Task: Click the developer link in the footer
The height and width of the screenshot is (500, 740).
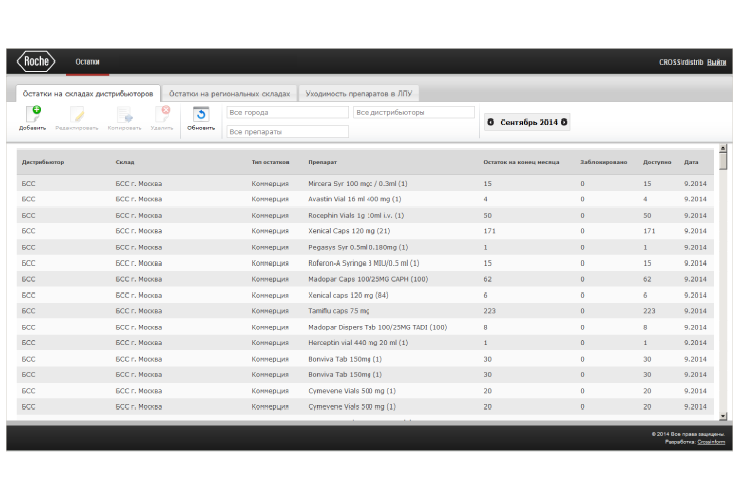Action: pos(711,441)
